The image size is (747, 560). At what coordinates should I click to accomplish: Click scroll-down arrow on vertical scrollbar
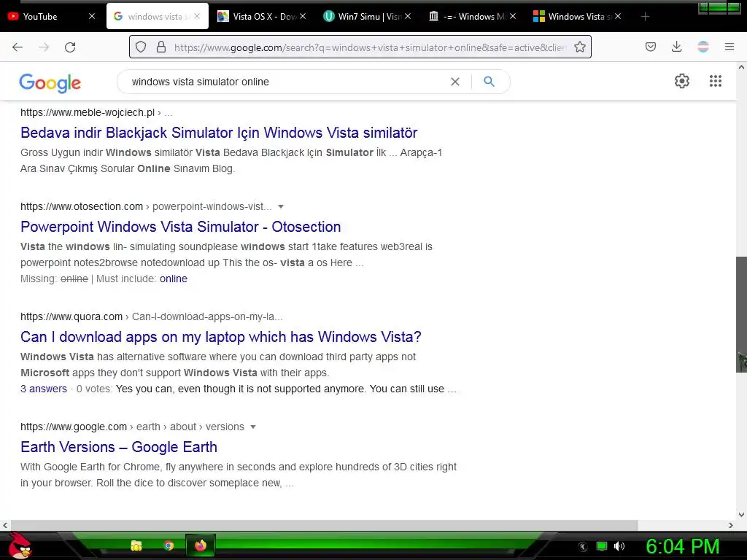tap(741, 514)
